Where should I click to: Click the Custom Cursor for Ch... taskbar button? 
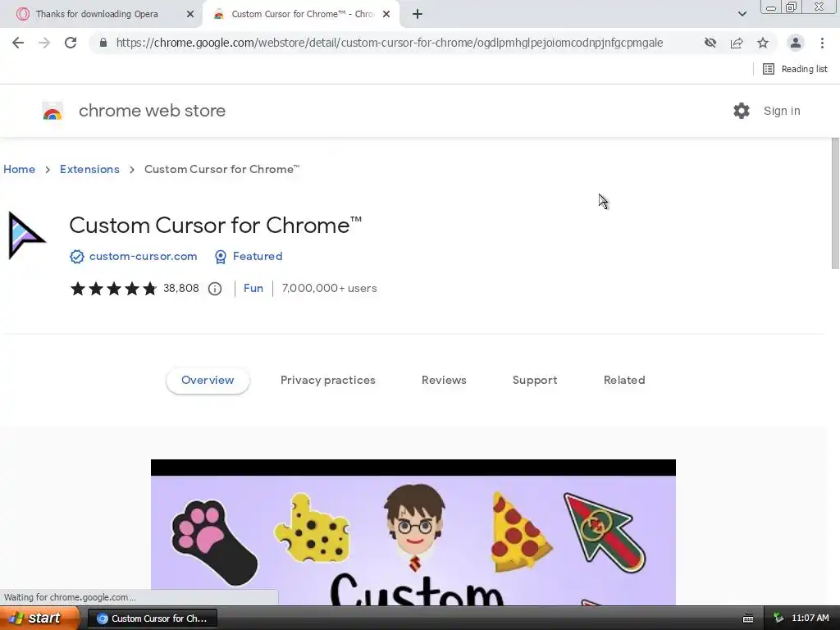click(x=152, y=619)
